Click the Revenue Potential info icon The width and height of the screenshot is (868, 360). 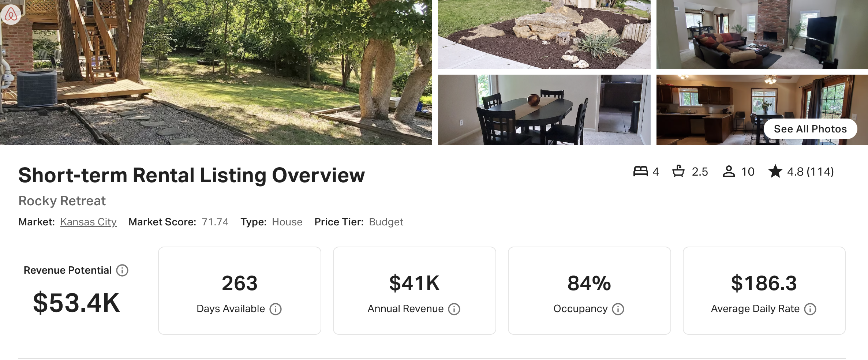point(122,270)
